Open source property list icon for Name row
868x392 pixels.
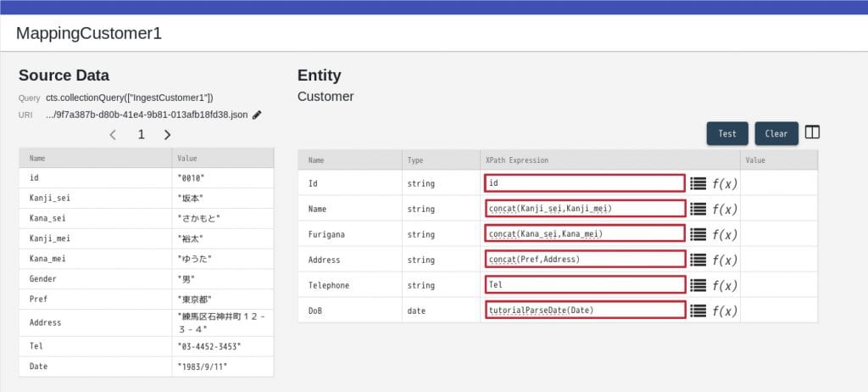[698, 209]
